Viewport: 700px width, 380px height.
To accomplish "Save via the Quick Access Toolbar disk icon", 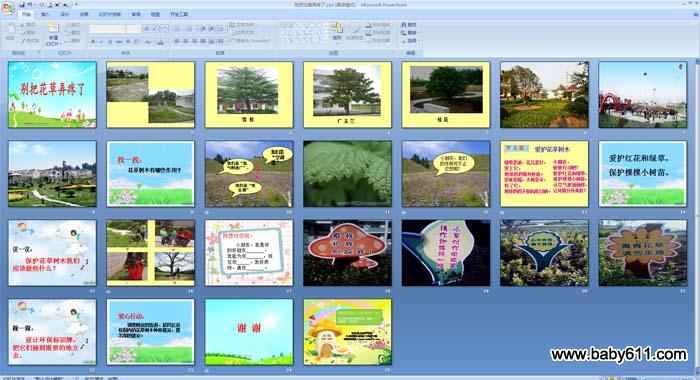I will click(22, 5).
